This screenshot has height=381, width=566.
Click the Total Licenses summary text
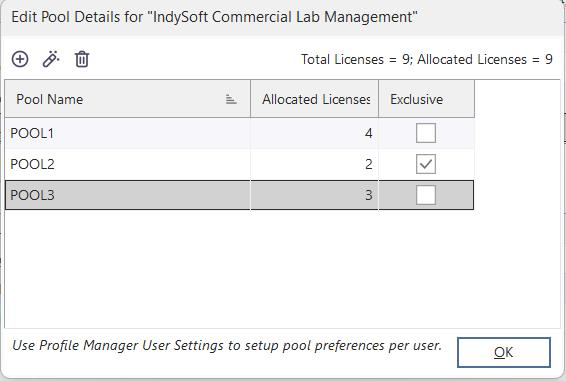coord(427,59)
